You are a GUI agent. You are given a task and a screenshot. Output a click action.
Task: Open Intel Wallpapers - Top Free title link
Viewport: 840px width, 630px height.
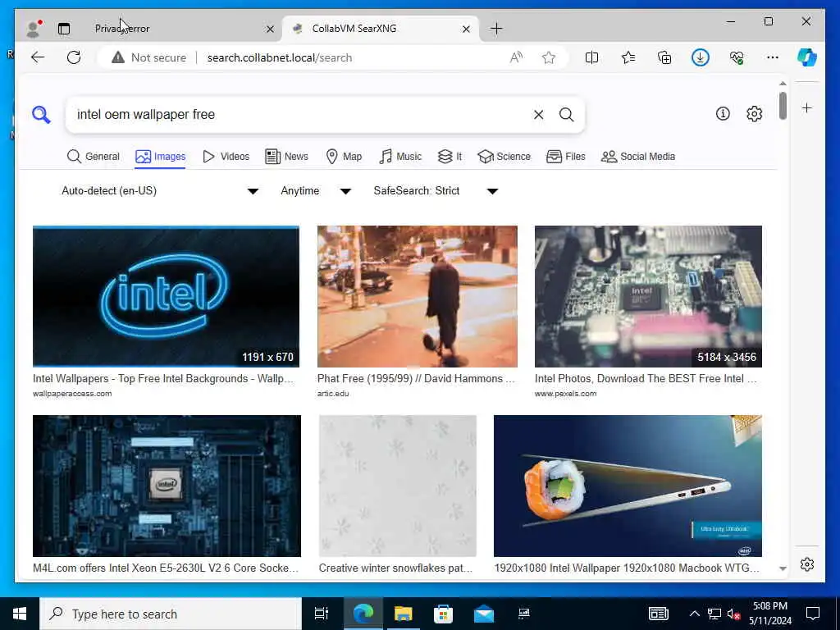(163, 379)
